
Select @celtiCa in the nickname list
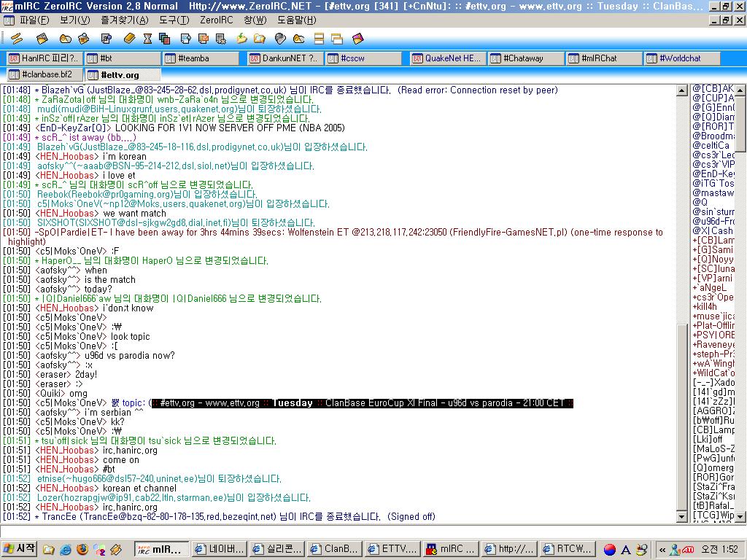coord(712,145)
